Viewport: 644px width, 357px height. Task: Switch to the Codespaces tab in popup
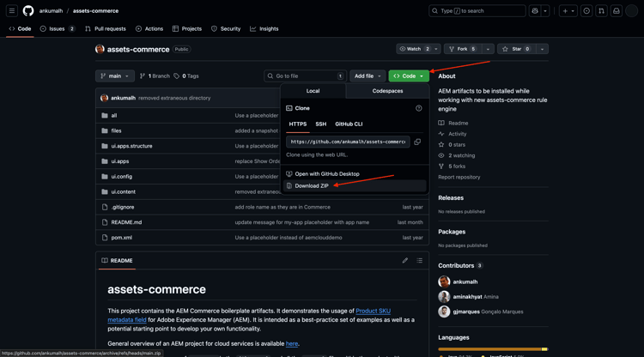click(387, 91)
